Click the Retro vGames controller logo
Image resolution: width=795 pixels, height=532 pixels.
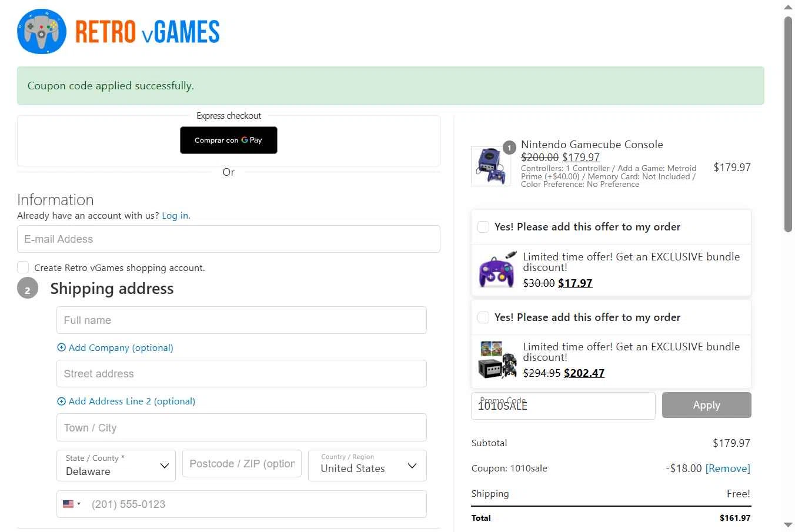(x=42, y=32)
